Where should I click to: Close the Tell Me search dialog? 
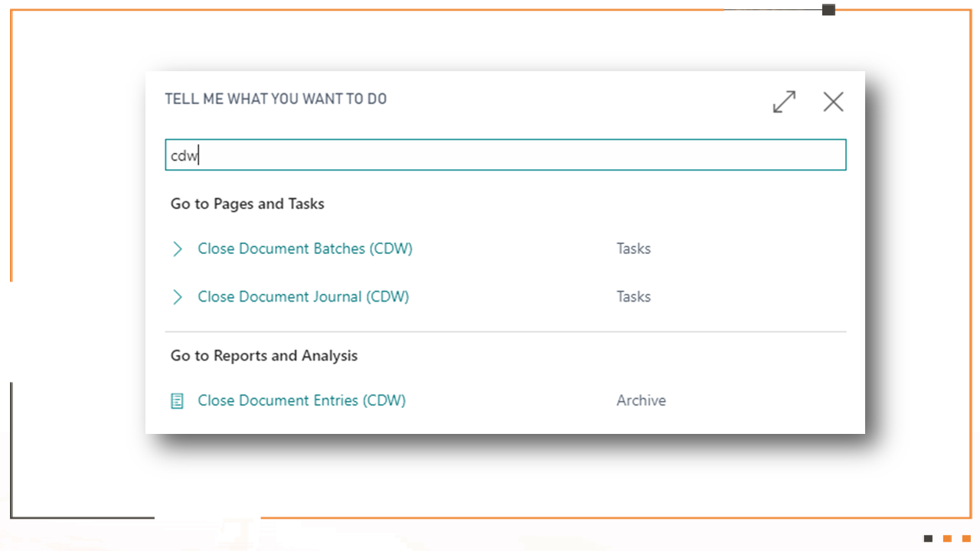coord(833,102)
